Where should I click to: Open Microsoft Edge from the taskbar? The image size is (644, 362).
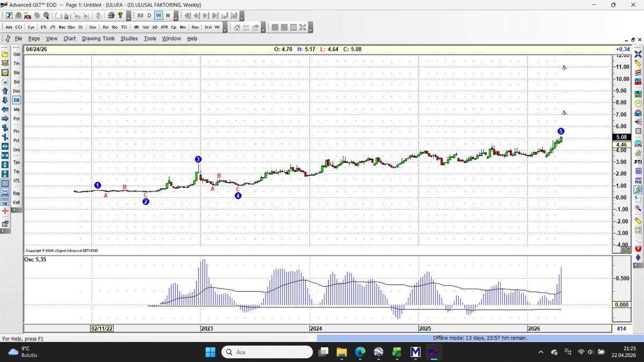point(360,352)
